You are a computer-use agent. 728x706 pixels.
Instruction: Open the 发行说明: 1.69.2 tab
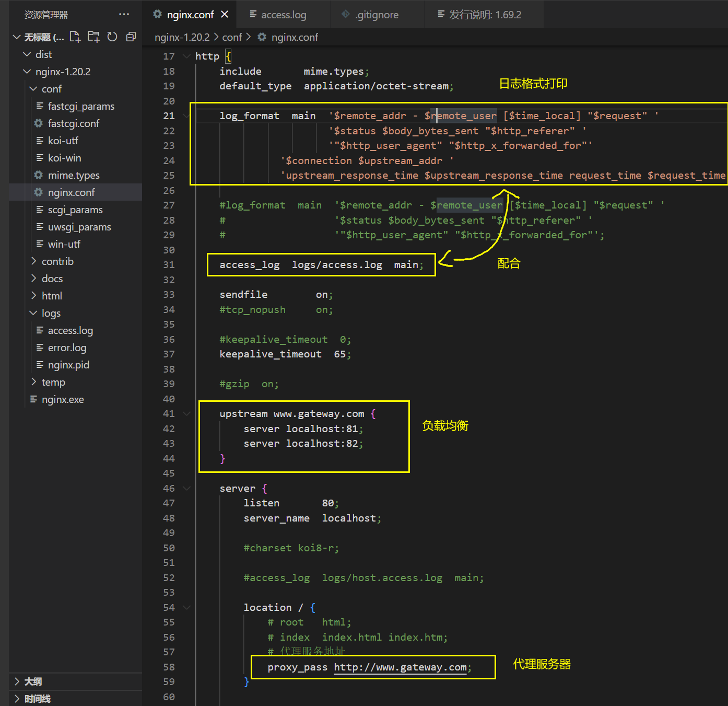[x=485, y=15]
